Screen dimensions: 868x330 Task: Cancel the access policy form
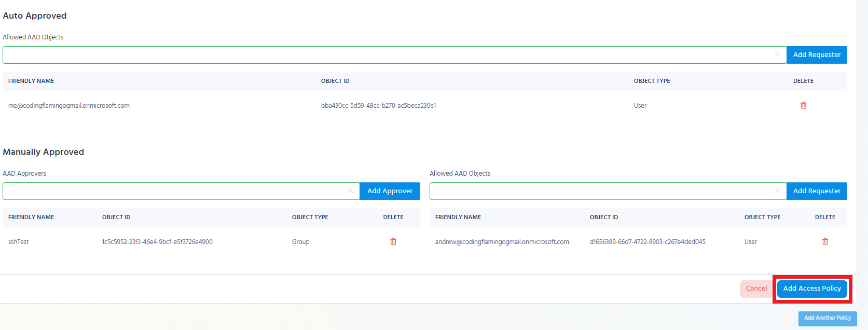coord(756,289)
